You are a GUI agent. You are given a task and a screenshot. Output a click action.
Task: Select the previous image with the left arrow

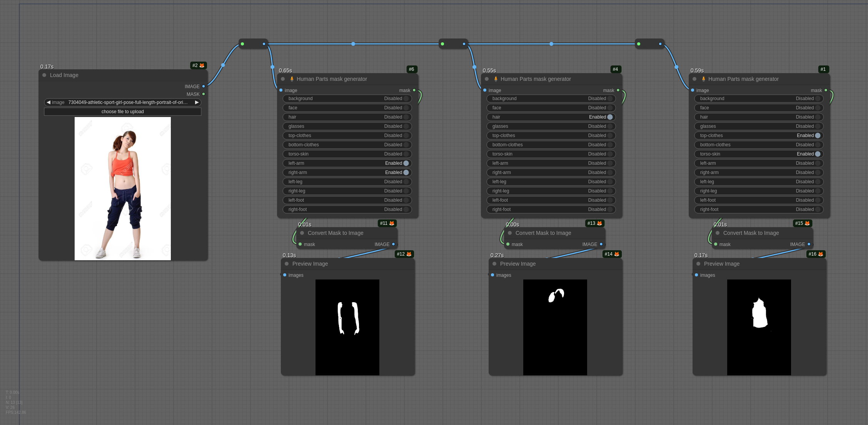[x=48, y=102]
